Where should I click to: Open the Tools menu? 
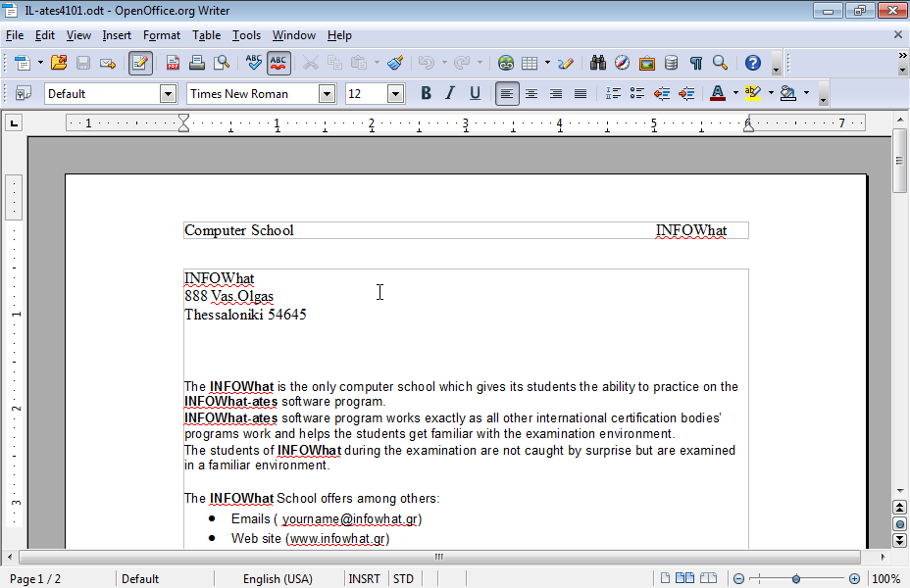[x=247, y=35]
